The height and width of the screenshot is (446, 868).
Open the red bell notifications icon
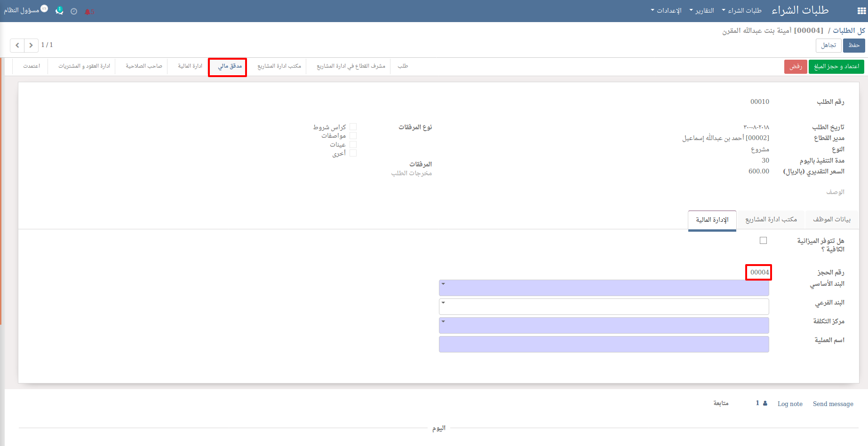(x=88, y=12)
